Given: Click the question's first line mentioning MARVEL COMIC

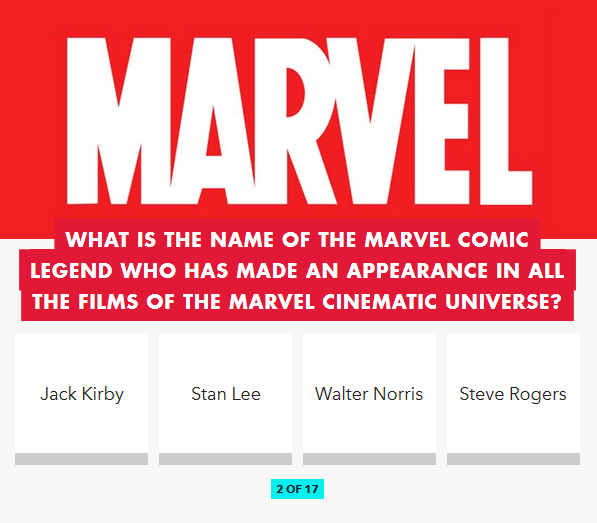Looking at the screenshot, I should (x=297, y=240).
